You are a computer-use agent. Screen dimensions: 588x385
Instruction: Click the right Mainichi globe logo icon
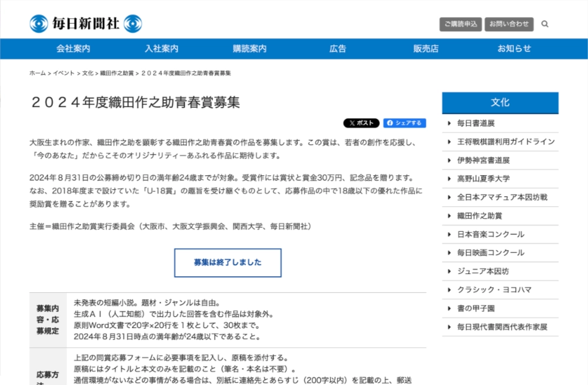click(133, 24)
